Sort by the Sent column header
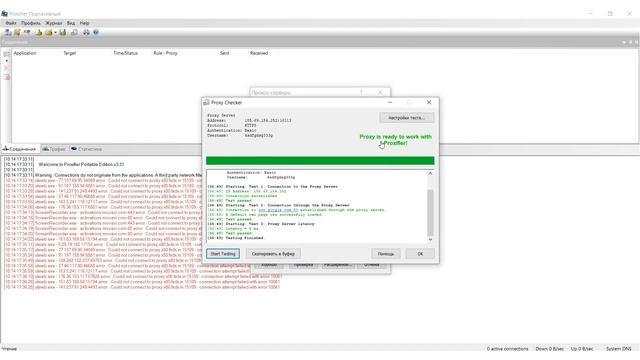The width and height of the screenshot is (640, 360). coord(224,53)
